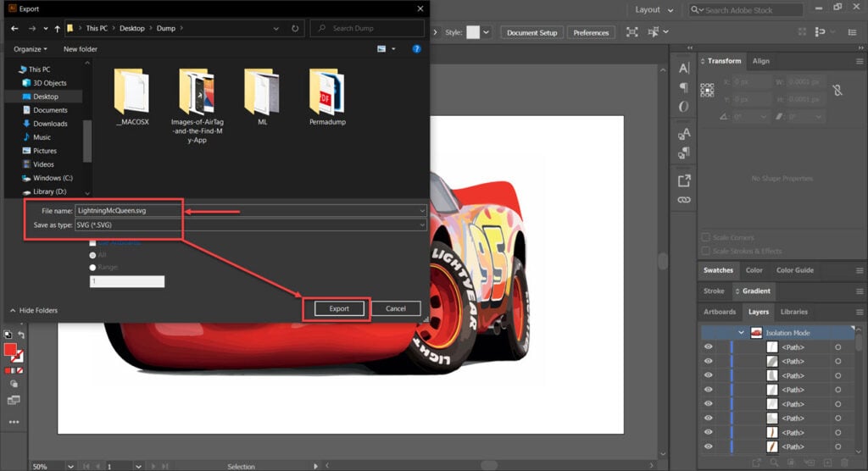Select the red Fill color swatch
This screenshot has width=868, height=471.
point(10,349)
